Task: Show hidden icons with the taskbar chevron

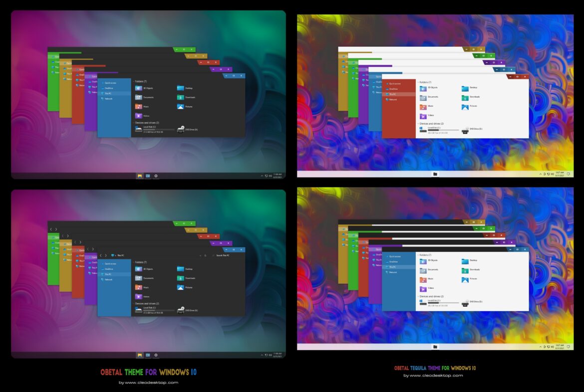Action: pyautogui.click(x=262, y=175)
